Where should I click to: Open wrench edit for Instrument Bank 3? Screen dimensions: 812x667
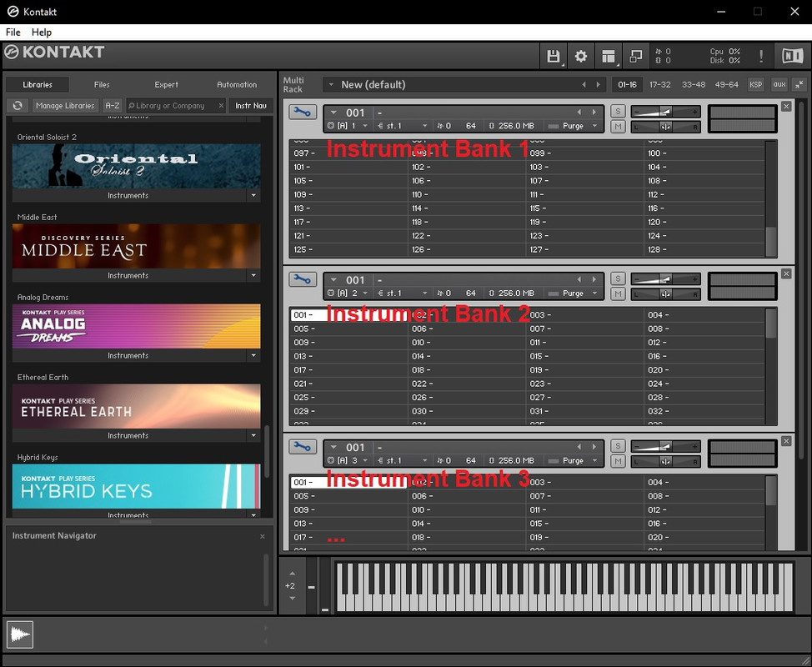tap(303, 446)
